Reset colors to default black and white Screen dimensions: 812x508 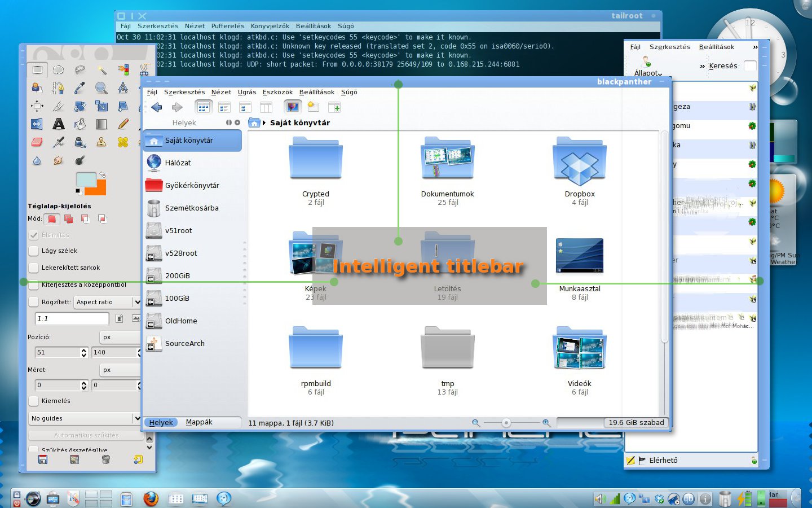coord(79,192)
